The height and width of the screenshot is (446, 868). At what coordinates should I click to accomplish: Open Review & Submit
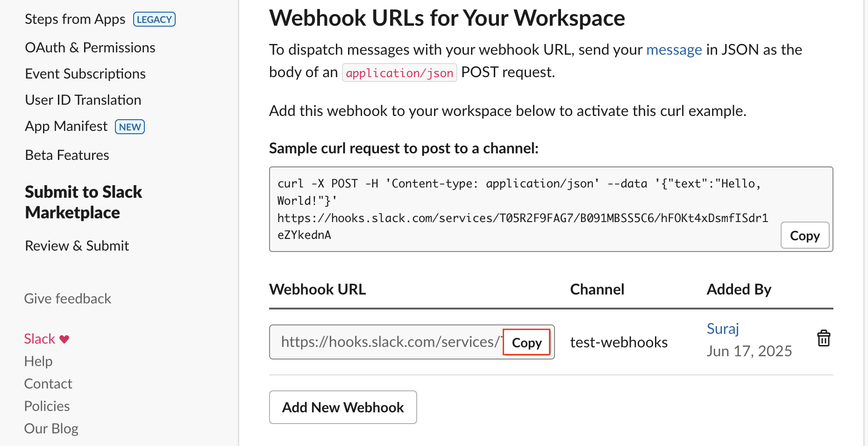pyautogui.click(x=77, y=245)
